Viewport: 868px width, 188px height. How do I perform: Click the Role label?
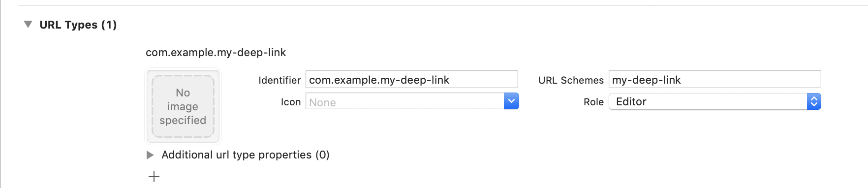tap(593, 102)
